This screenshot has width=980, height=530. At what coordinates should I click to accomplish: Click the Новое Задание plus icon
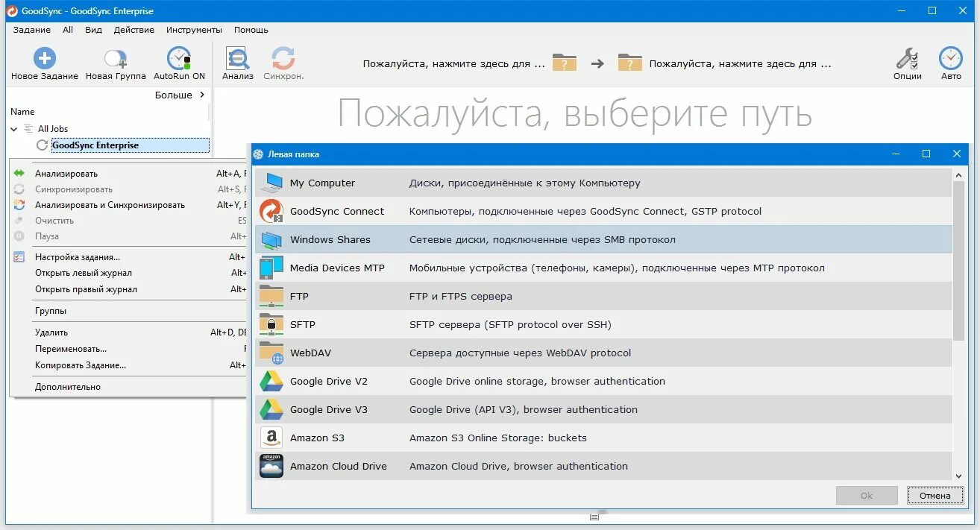pyautogui.click(x=45, y=58)
